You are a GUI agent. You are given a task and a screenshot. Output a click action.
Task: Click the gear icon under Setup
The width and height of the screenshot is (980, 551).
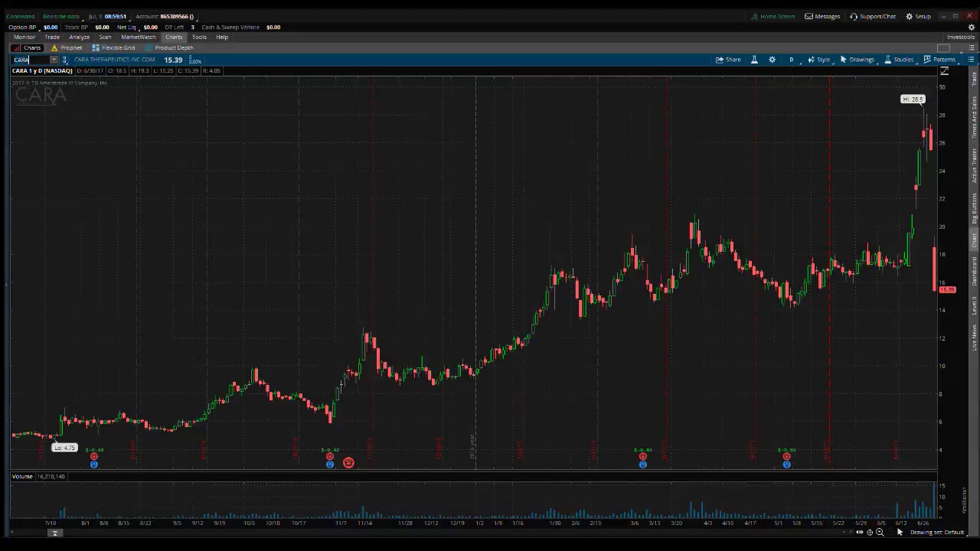point(972,27)
